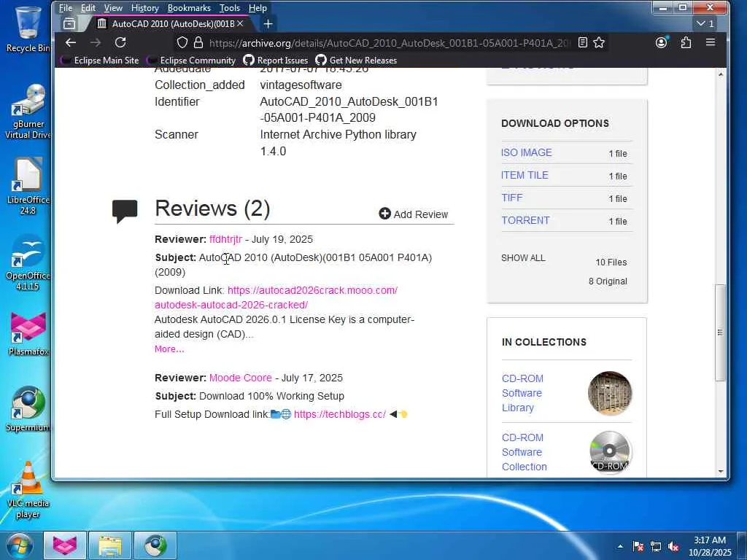Click the Action Center flag tray icon
This screenshot has height=560, width=747.
638,546
